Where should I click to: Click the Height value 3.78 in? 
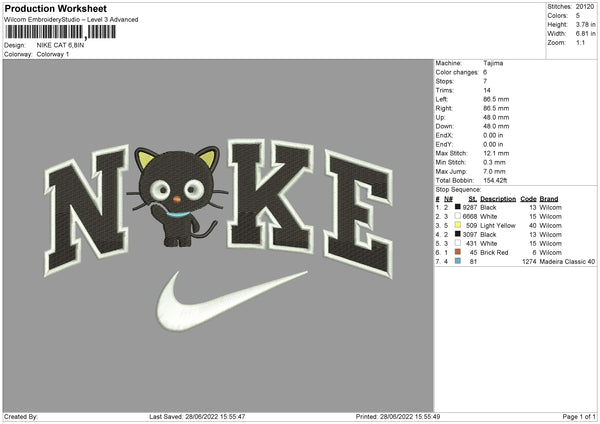tap(585, 24)
